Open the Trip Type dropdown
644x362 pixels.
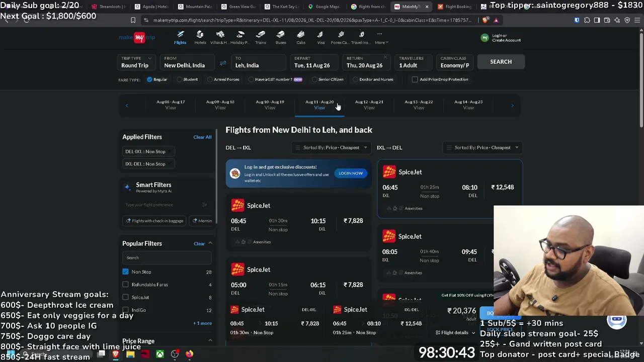click(x=137, y=62)
